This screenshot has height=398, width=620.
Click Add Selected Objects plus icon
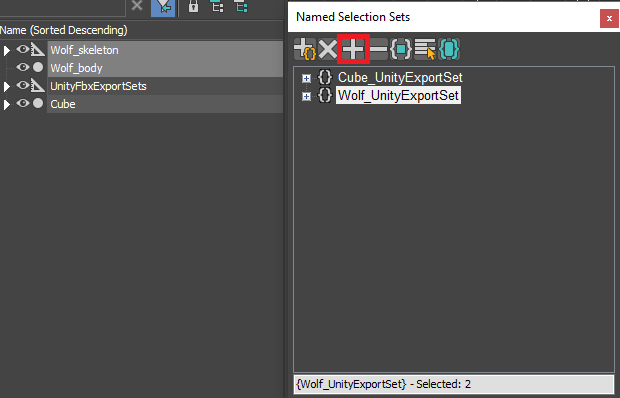point(353,49)
